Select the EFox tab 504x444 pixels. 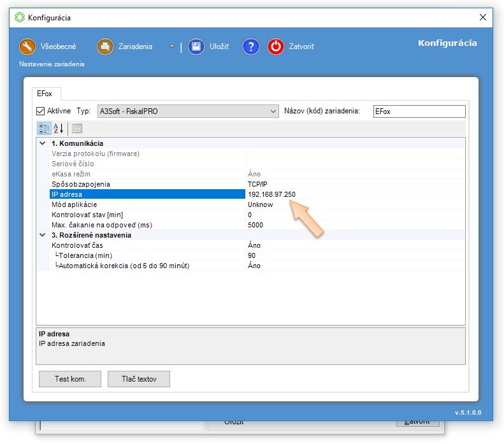point(45,93)
